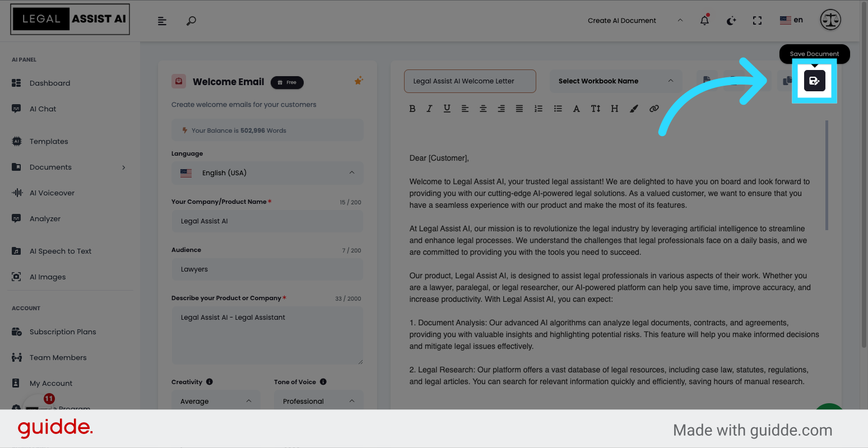This screenshot has width=868, height=448.
Task: Click the Free badge next to Welcome Email
Action: coord(287,82)
